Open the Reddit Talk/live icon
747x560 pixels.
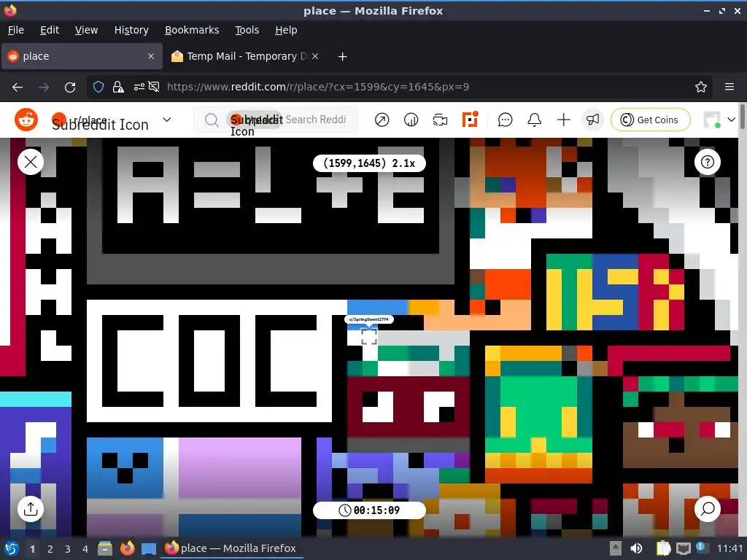[440, 120]
